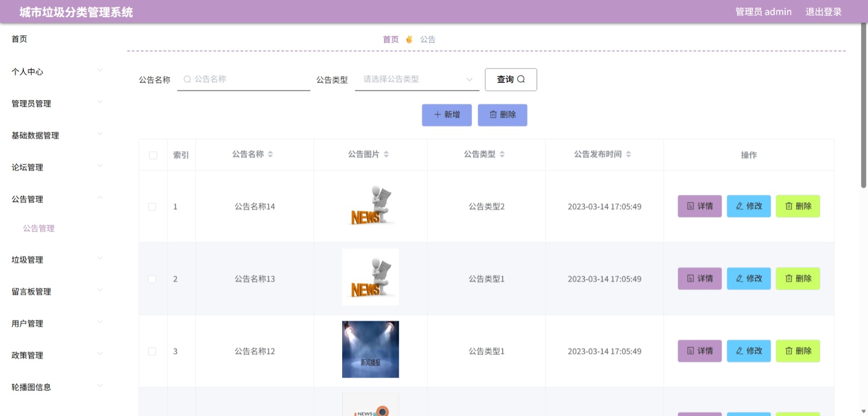Tick the checkbox for row 公告名称13
Screen dimensions: 868x416
tap(152, 279)
